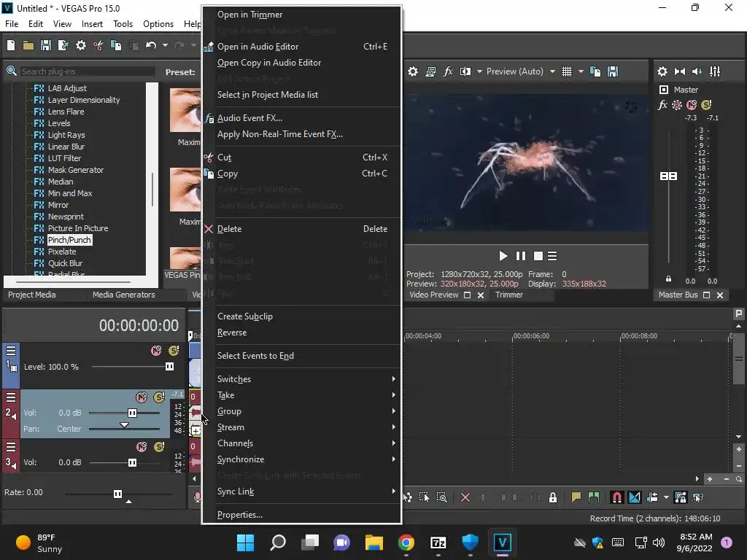Choose Open in Trimmer

[x=301, y=15]
